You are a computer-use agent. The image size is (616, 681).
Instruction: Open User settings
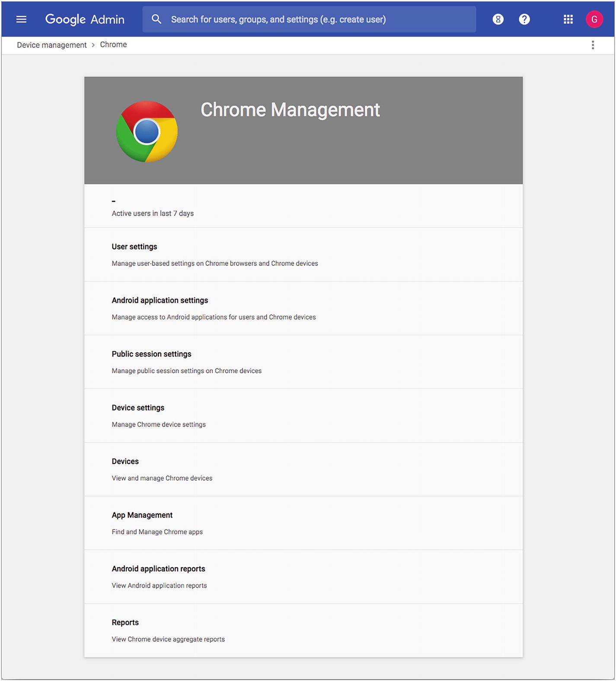tap(303, 255)
